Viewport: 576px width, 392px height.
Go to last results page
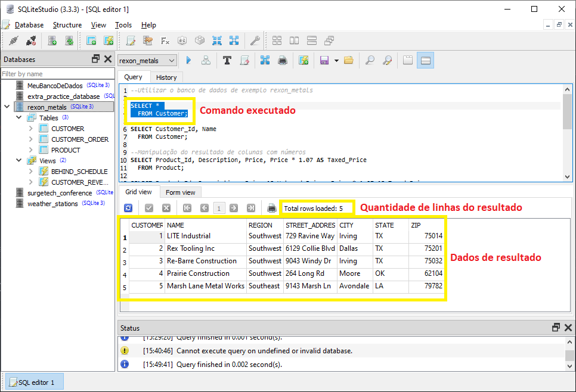251,208
